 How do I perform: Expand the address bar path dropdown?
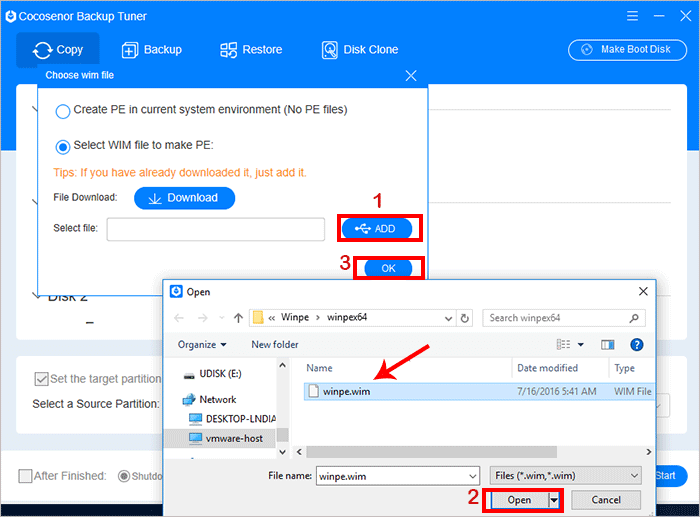[x=448, y=318]
